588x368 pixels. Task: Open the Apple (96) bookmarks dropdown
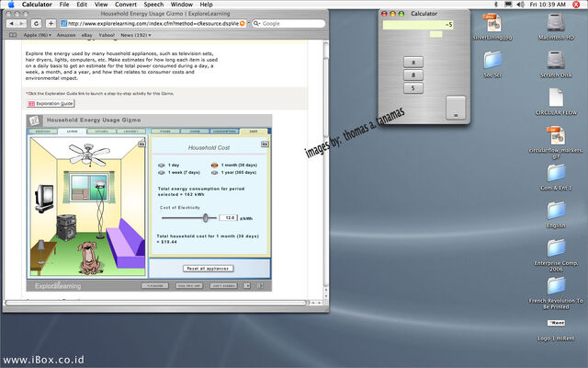(38, 35)
